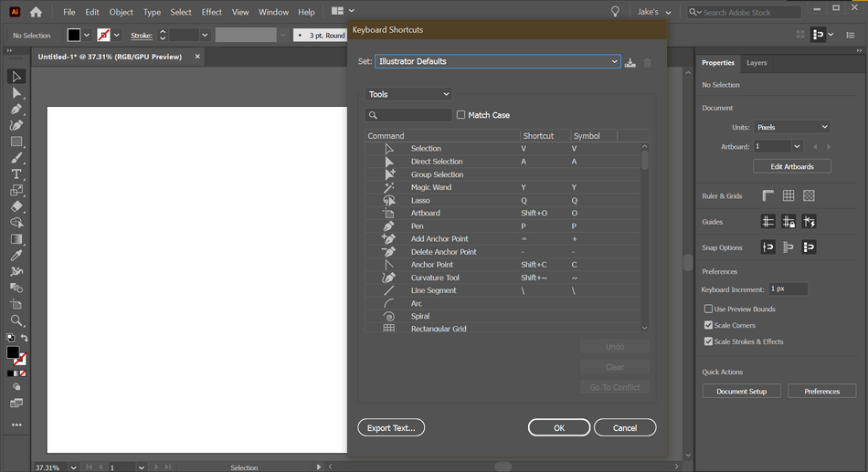Go to the next artboard in the status bar
This screenshot has height=472, width=868.
point(156,467)
